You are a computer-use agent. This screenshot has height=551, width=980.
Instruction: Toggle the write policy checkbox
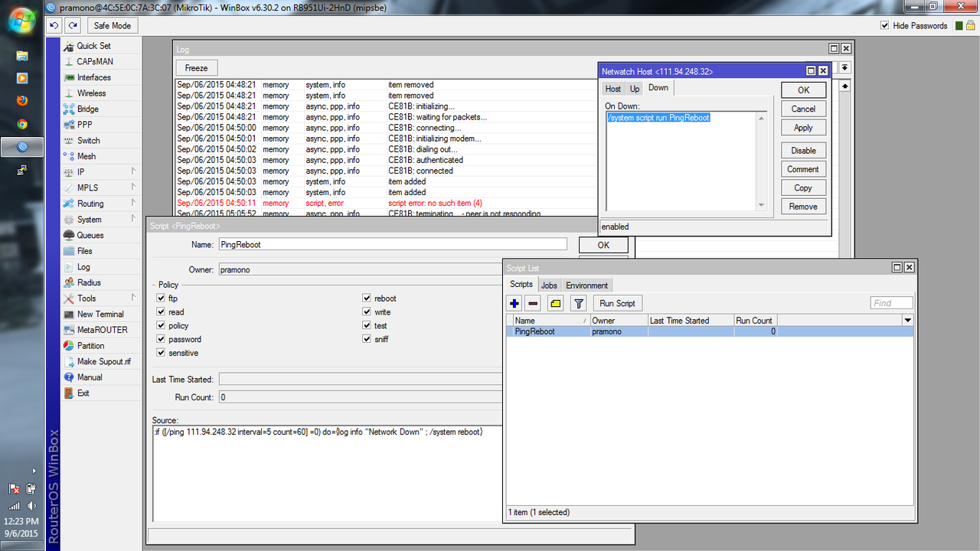click(367, 312)
